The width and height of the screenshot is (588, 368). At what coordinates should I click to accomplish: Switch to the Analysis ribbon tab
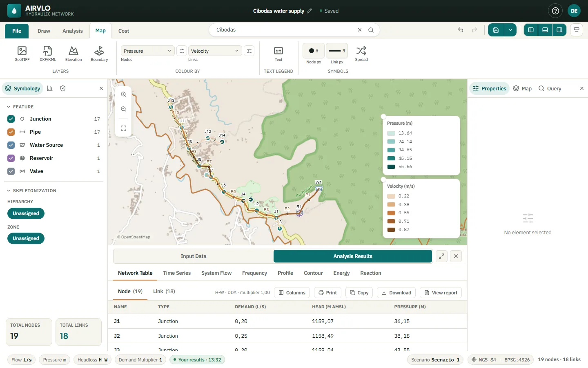73,31
